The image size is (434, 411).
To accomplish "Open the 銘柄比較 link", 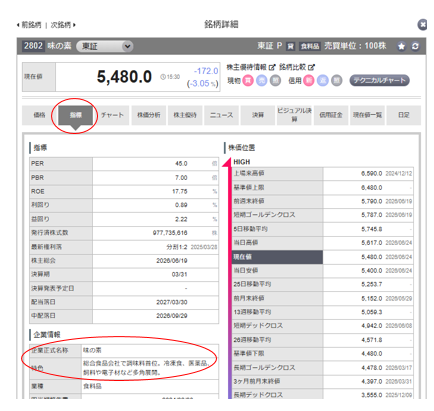I will coord(292,67).
